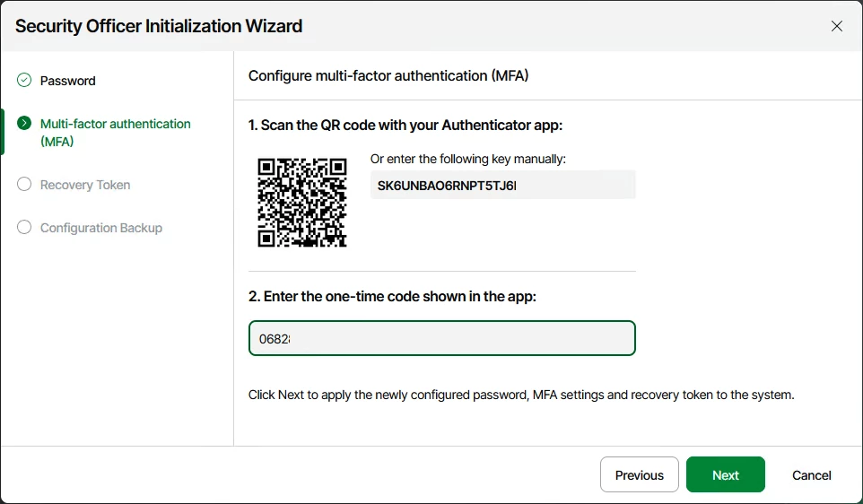Go to the Recovery Token step
This screenshot has height=504, width=863.
point(85,185)
